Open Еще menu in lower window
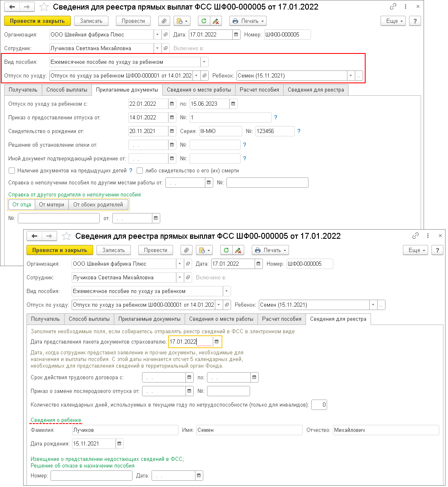Screen dimensions: 448x487 (x=415, y=250)
